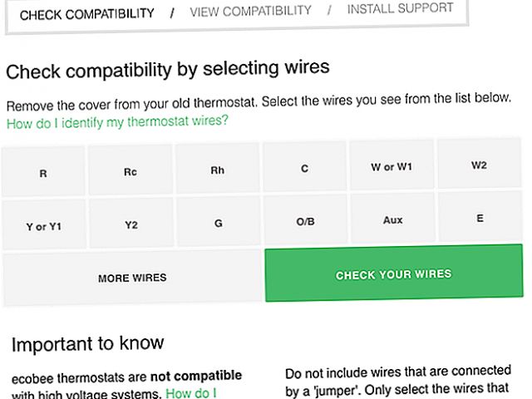Toggle the Y or Y1 wire

[x=43, y=226]
